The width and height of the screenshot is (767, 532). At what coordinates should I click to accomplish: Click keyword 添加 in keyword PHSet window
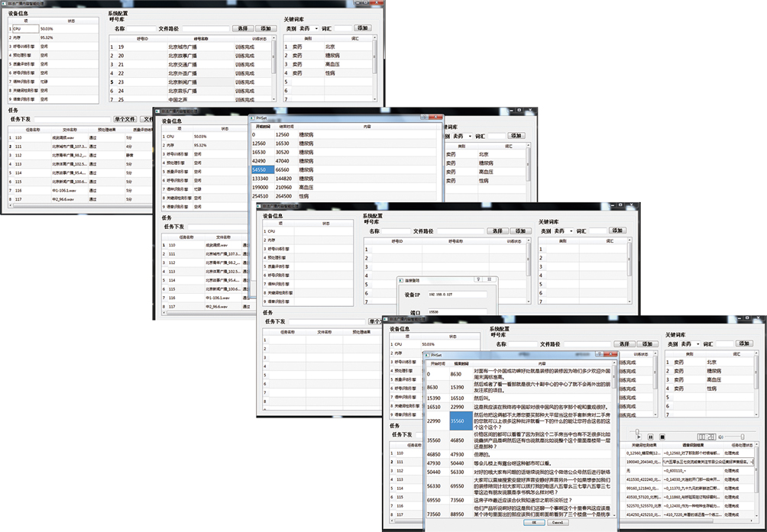(516, 135)
